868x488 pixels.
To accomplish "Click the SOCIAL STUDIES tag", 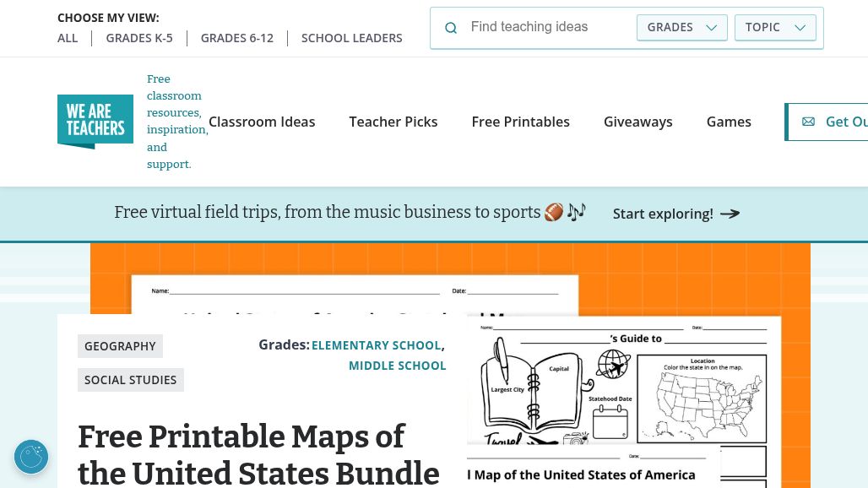I will click(131, 380).
